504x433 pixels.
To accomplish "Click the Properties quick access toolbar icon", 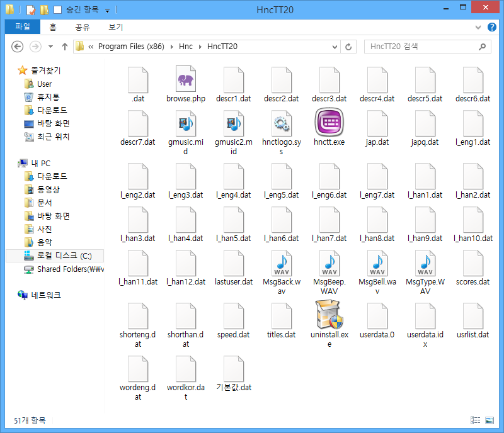I will [x=31, y=10].
